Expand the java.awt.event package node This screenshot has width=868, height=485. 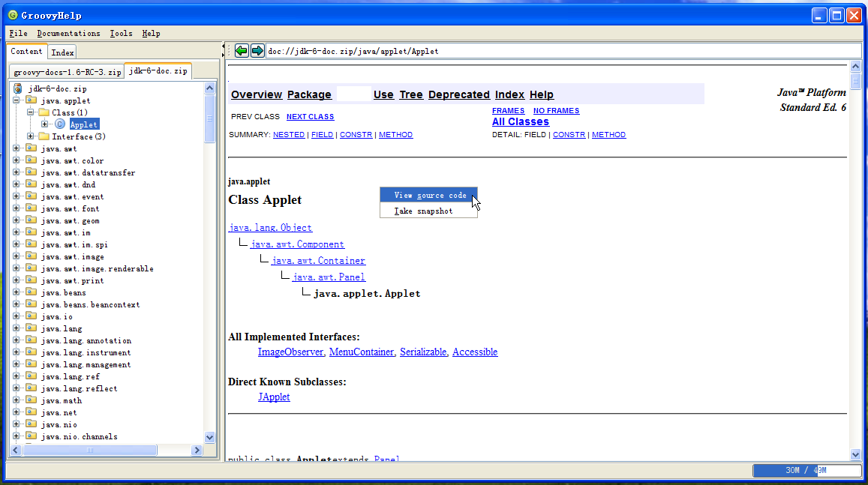coord(16,196)
